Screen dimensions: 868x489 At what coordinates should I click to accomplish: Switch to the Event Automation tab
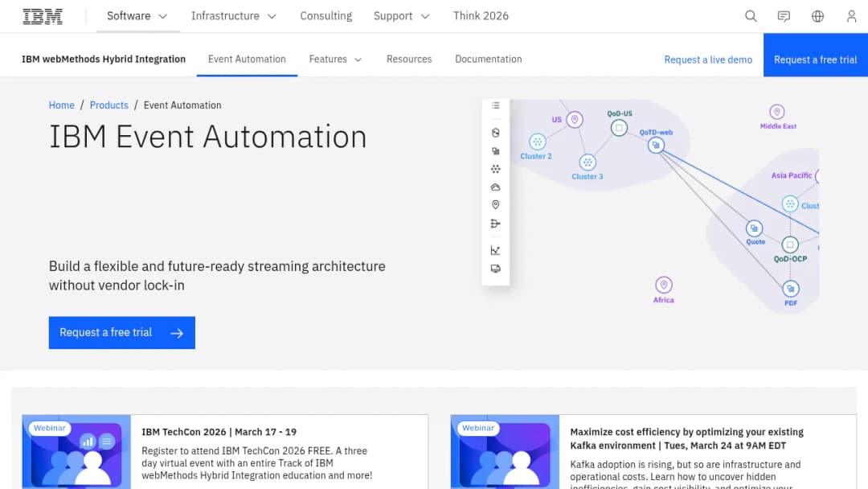point(247,60)
